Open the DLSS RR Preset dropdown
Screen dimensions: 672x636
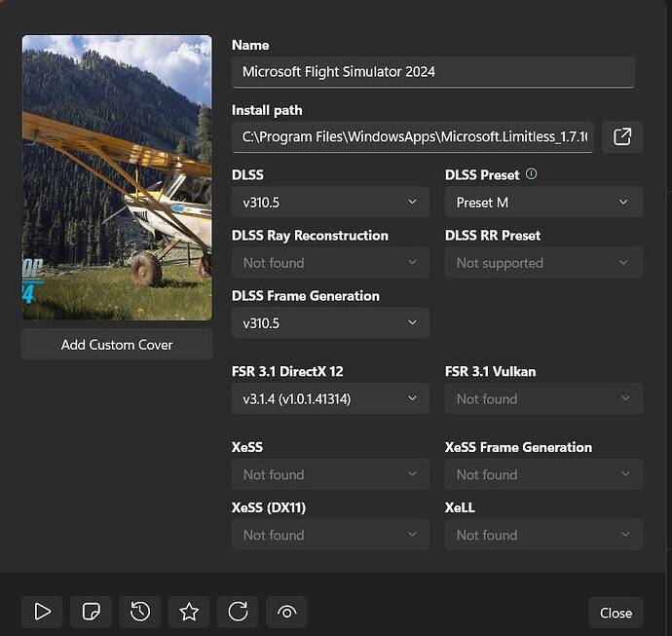pos(543,262)
